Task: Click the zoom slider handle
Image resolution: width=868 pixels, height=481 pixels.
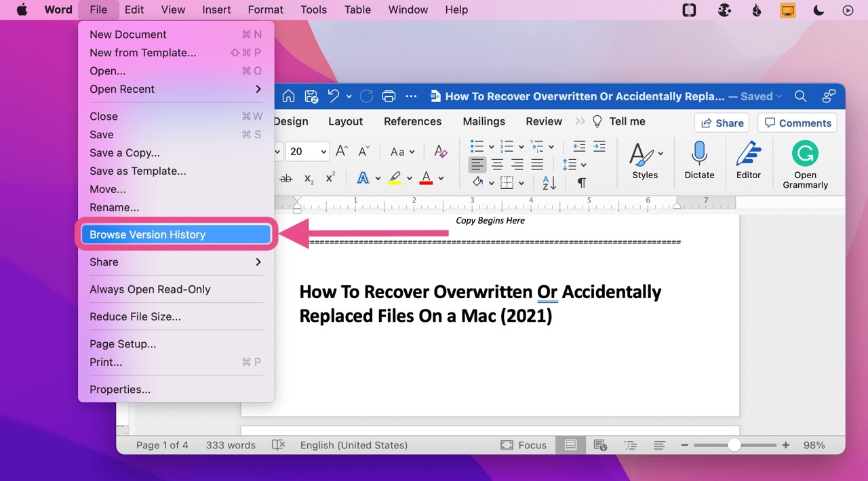Action: click(734, 445)
